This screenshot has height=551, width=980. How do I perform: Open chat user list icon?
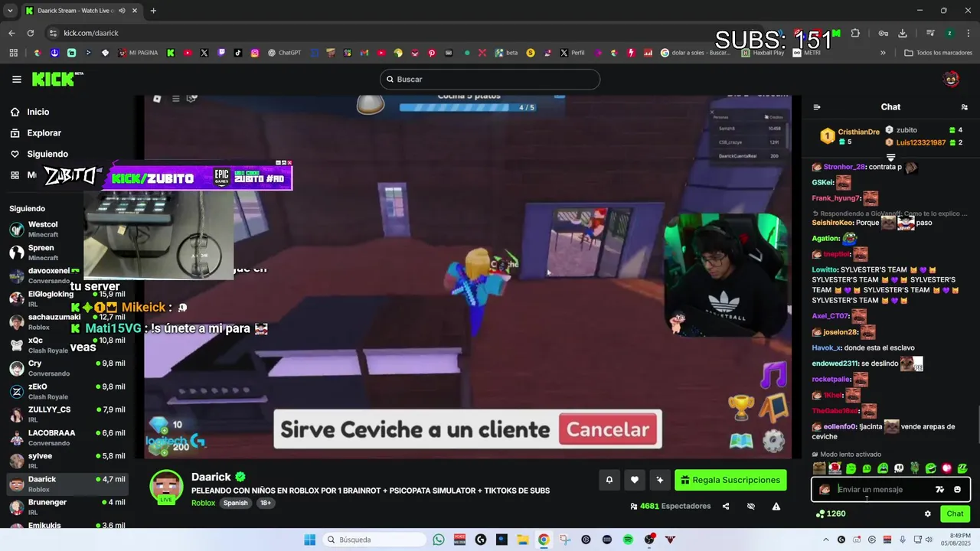coord(964,107)
